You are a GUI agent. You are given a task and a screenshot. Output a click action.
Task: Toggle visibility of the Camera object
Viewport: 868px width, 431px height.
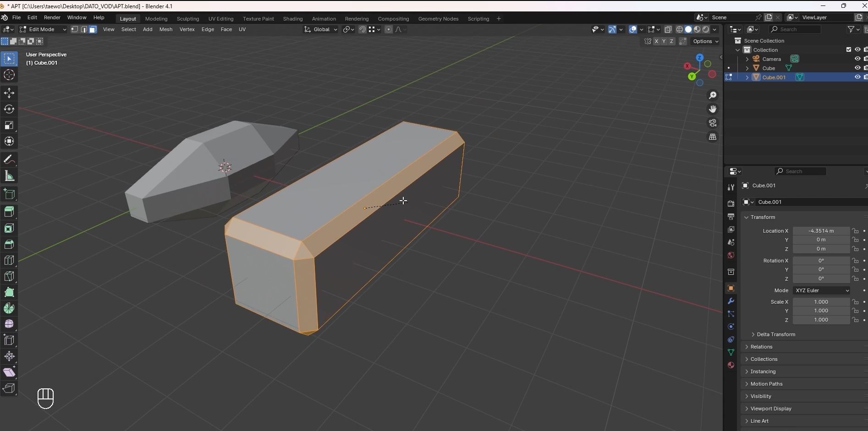[857, 59]
